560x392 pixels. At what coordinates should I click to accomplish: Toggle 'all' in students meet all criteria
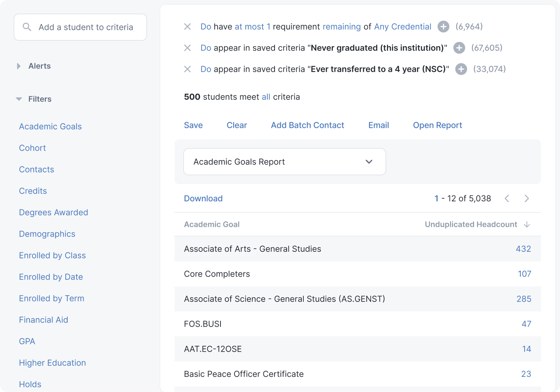click(x=266, y=97)
